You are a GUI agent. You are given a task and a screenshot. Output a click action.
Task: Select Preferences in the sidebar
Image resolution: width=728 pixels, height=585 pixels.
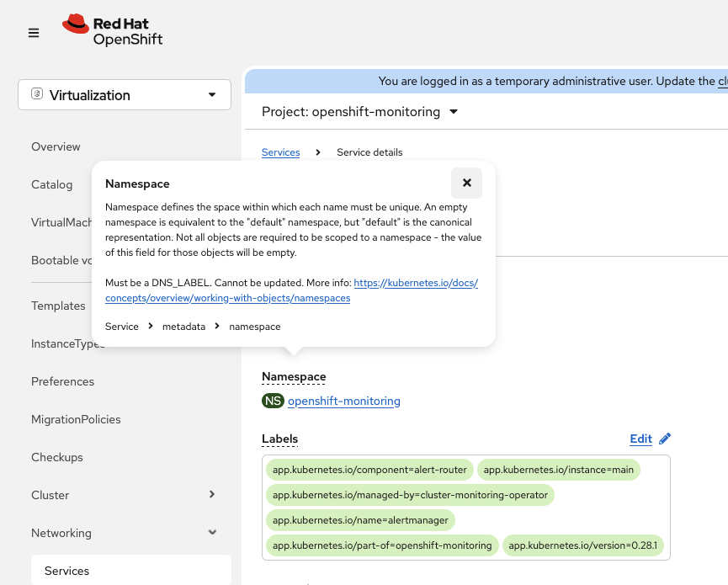click(62, 381)
